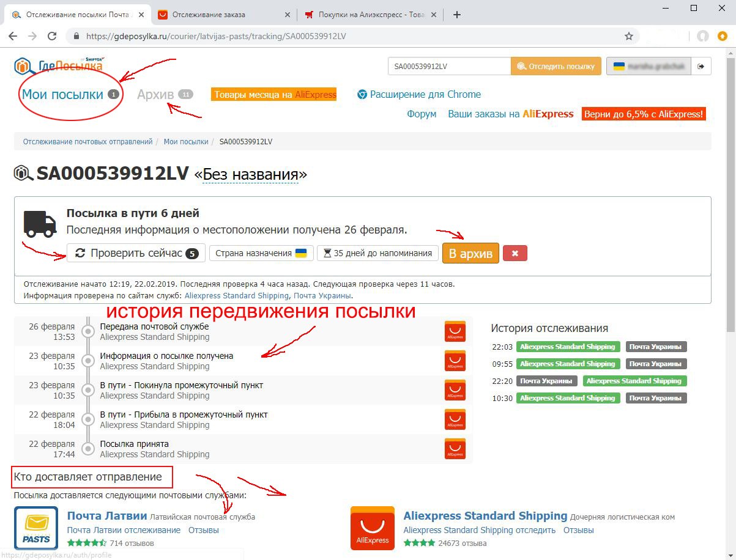Click breadcrumb Мои посылки
Screen dimensions: 736x560
(186, 141)
